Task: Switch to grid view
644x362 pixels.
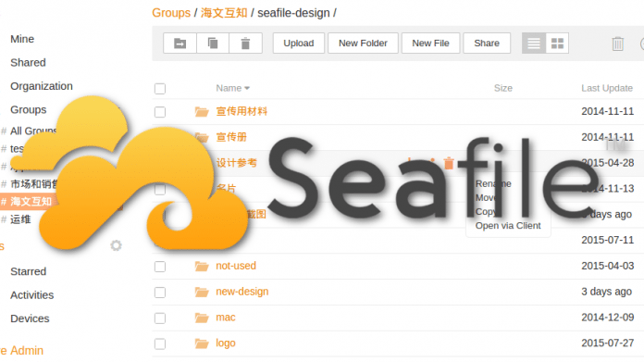Action: pyautogui.click(x=557, y=44)
